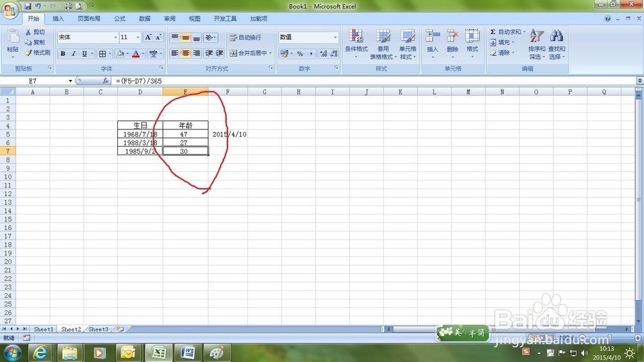The height and width of the screenshot is (362, 644).
Task: Open Find and Select (查找和选择)
Action: tap(556, 44)
